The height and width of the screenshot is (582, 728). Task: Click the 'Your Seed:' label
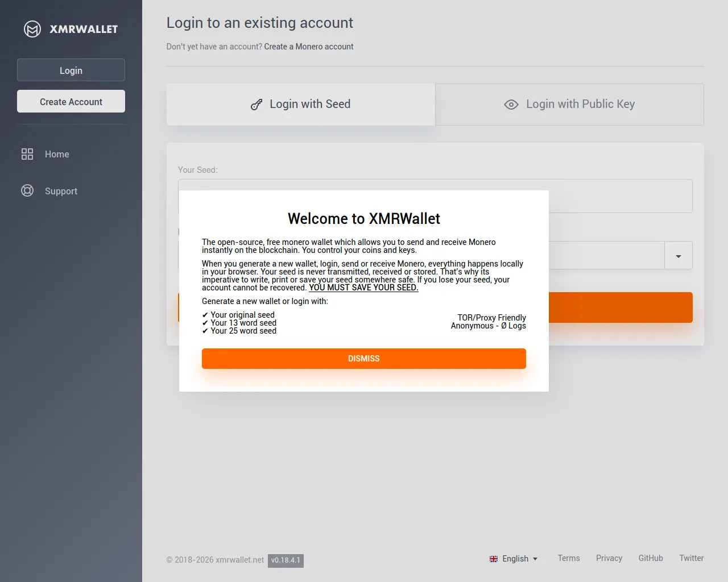point(198,170)
